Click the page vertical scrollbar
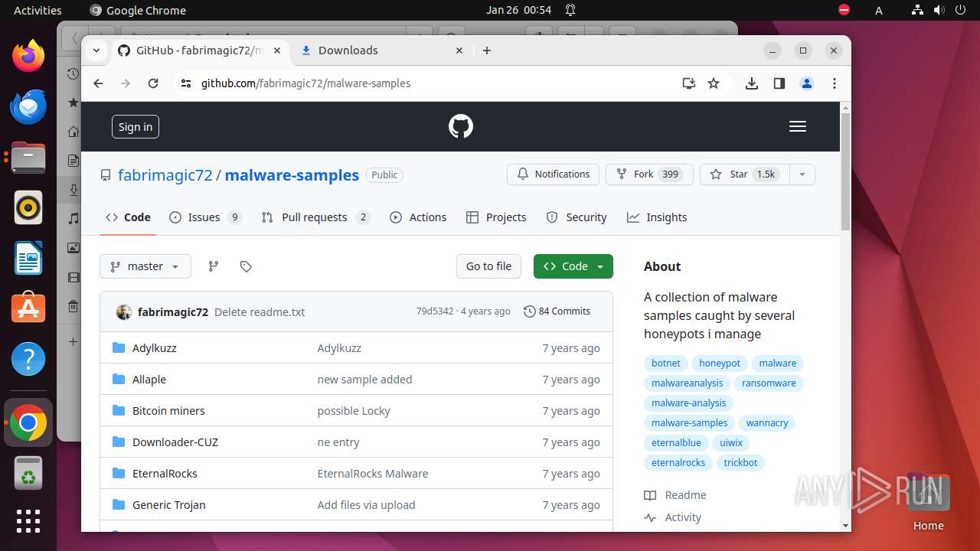 (845, 171)
